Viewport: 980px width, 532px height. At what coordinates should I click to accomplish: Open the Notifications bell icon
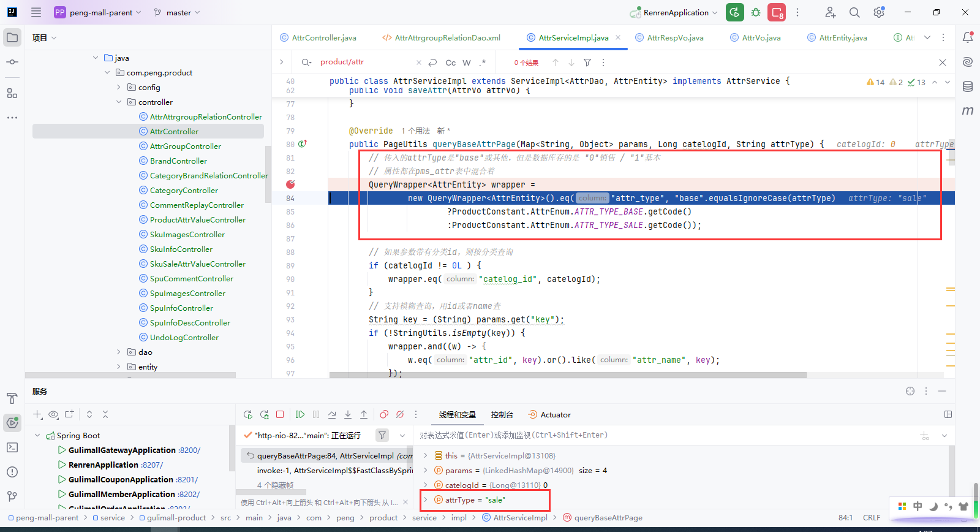pos(968,37)
